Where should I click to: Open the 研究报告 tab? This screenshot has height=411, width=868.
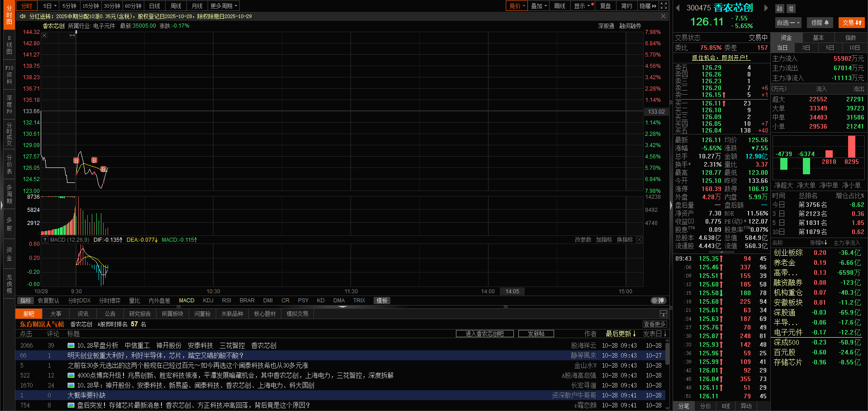[x=140, y=314]
